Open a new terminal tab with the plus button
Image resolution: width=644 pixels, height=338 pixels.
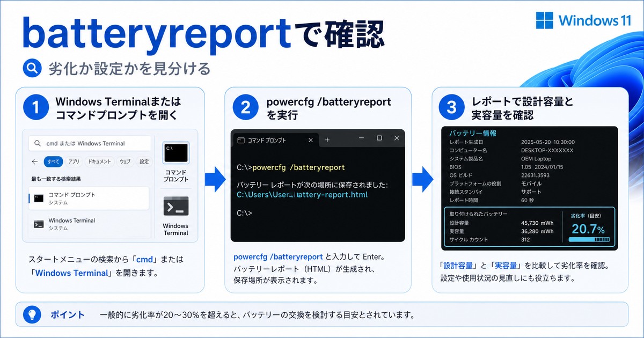327,139
